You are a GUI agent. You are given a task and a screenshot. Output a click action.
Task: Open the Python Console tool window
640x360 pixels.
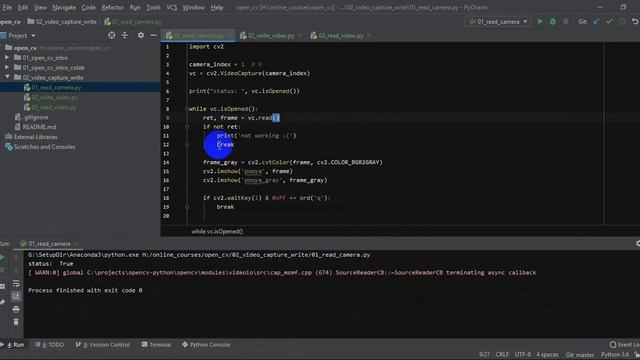pyautogui.click(x=206, y=344)
